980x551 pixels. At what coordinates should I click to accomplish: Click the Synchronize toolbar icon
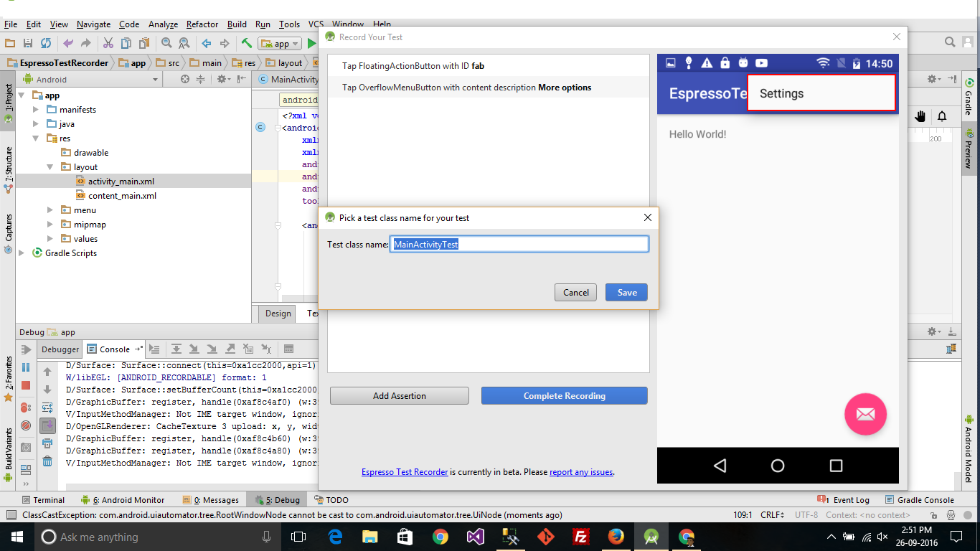tap(46, 44)
